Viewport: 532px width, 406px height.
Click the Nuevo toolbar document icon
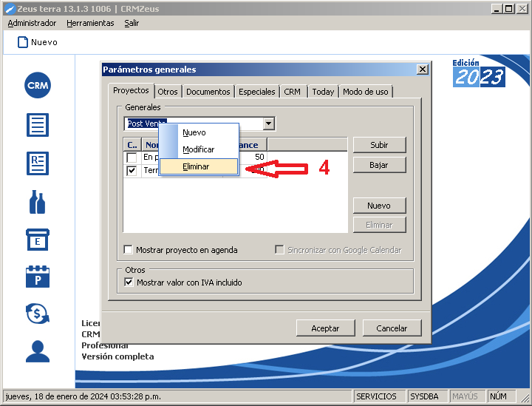23,42
